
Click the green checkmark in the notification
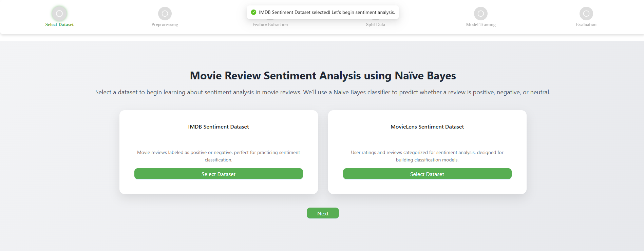point(253,12)
